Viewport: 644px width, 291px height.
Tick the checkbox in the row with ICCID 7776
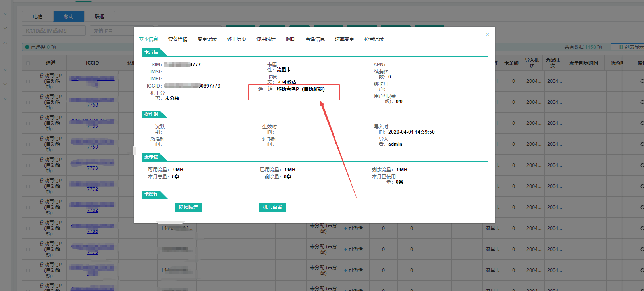28,249
